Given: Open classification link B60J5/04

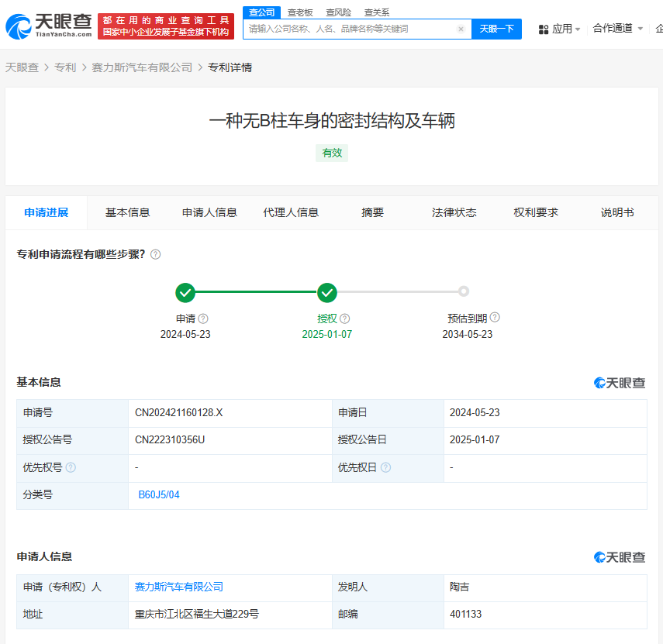Looking at the screenshot, I should click(x=159, y=495).
